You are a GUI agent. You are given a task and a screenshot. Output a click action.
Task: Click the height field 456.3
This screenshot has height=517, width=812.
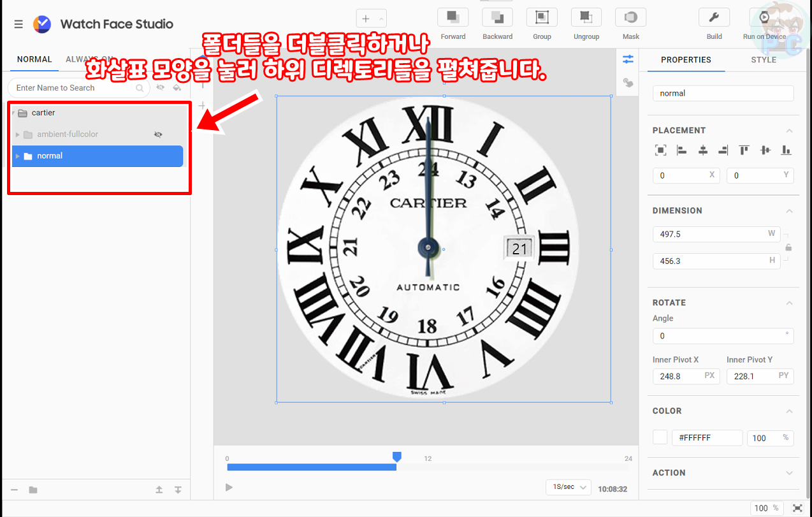tap(717, 261)
